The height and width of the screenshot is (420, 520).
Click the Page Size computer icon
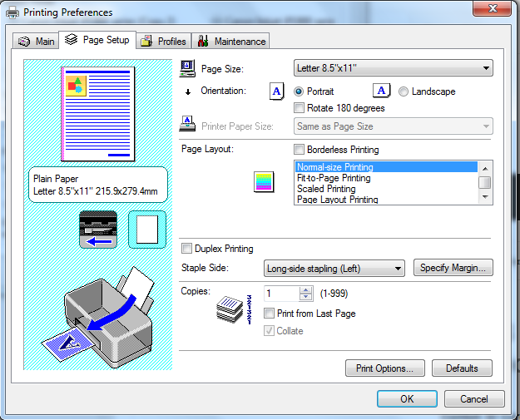pos(187,68)
